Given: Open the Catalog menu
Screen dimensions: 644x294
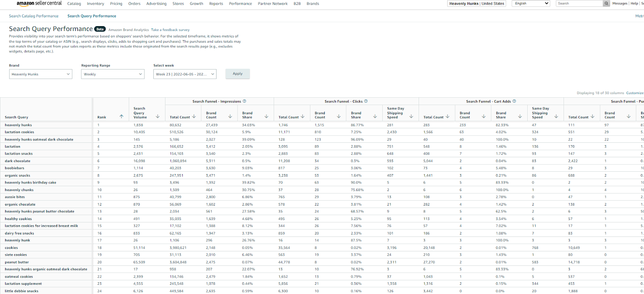Looking at the screenshot, I should 74,4.
